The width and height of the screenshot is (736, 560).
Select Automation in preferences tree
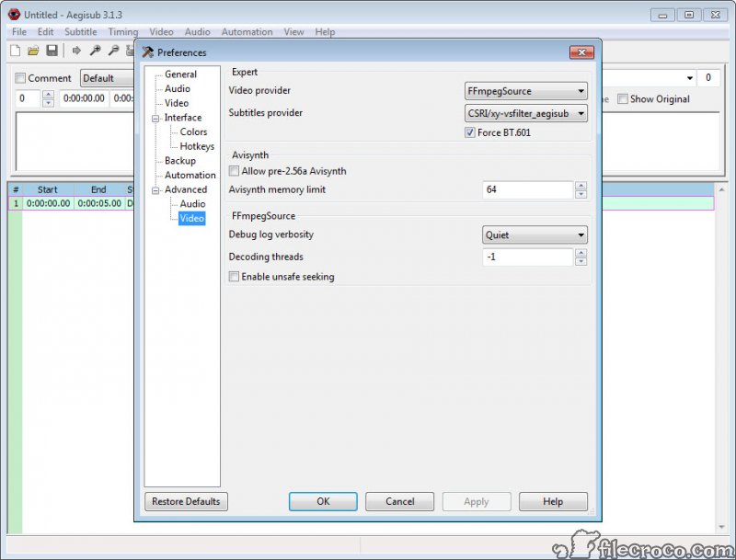tap(190, 175)
